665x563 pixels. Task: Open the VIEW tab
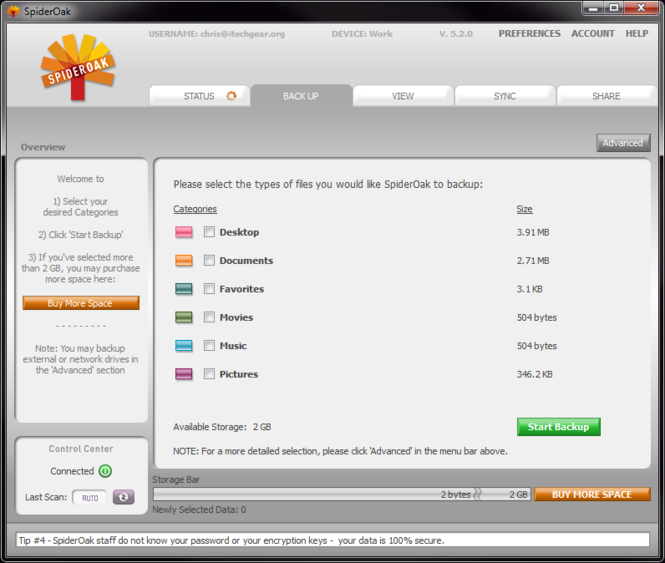(403, 96)
